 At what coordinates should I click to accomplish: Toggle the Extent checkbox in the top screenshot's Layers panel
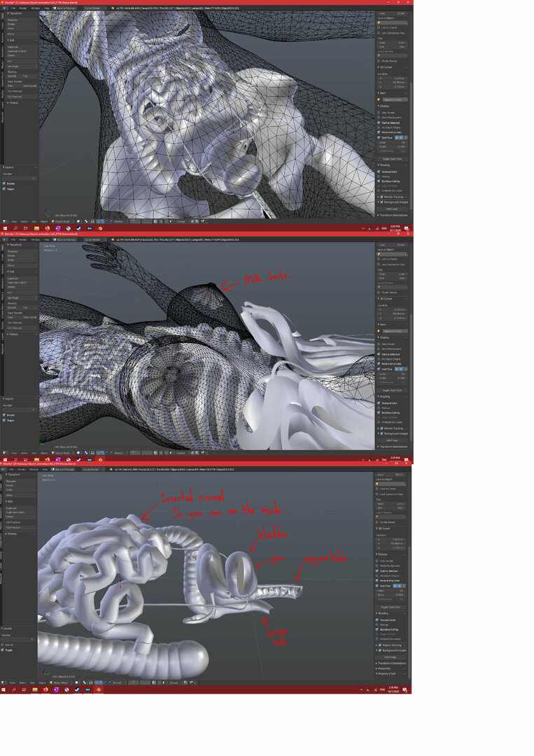pyautogui.click(x=4, y=183)
